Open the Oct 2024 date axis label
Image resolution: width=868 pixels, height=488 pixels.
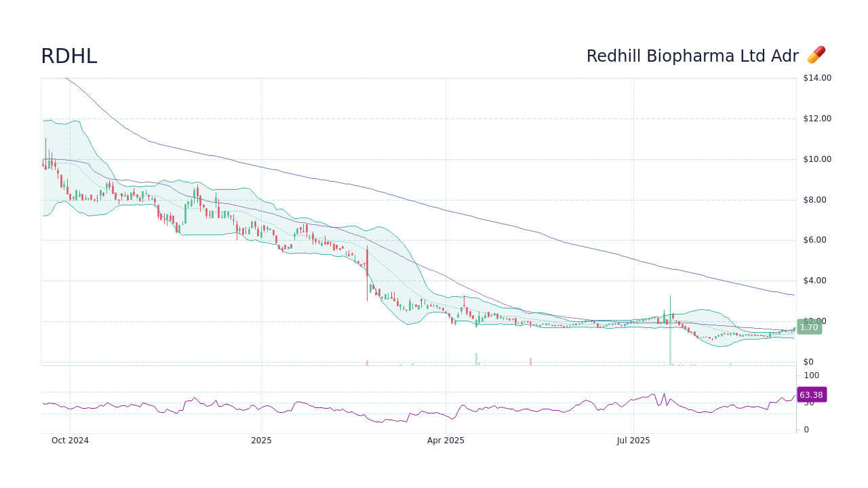click(70, 440)
